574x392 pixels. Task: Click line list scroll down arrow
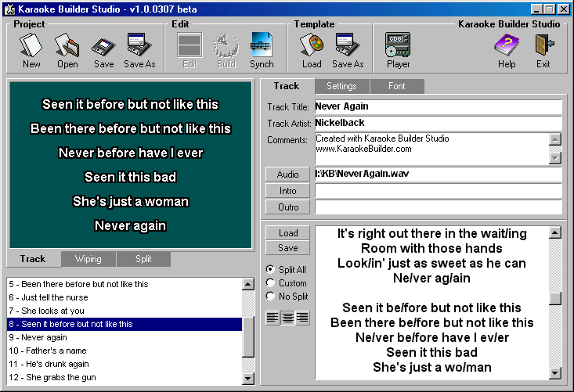[248, 379]
